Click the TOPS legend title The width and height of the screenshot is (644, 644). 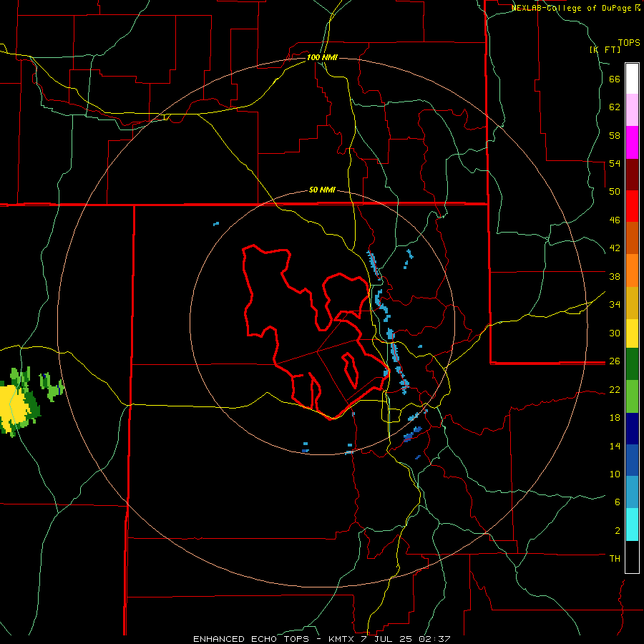pyautogui.click(x=629, y=43)
